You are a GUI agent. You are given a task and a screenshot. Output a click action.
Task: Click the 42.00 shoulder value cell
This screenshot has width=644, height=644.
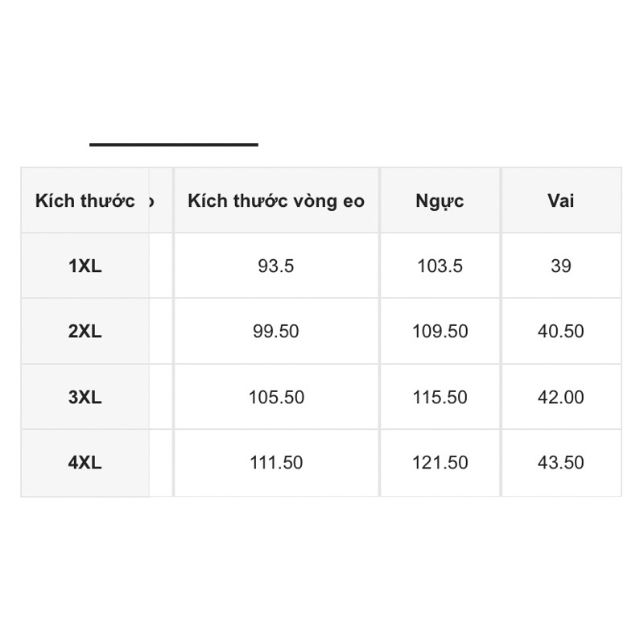561,397
